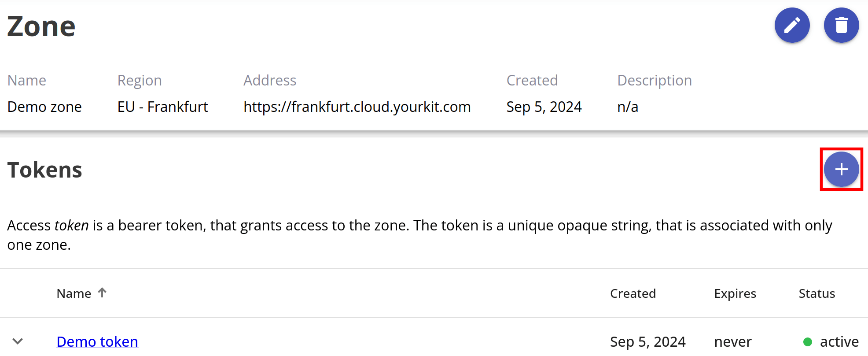The width and height of the screenshot is (868, 356).
Task: Click the green active status dot
Action: click(808, 342)
